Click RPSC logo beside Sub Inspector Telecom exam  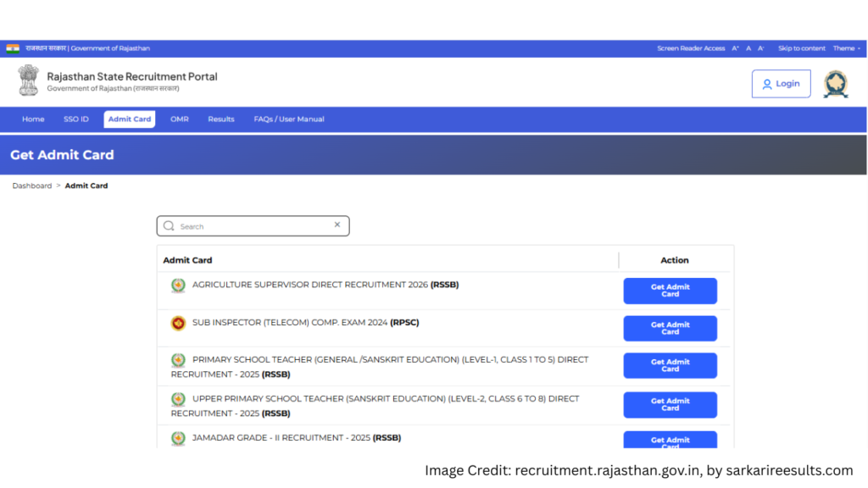point(178,323)
